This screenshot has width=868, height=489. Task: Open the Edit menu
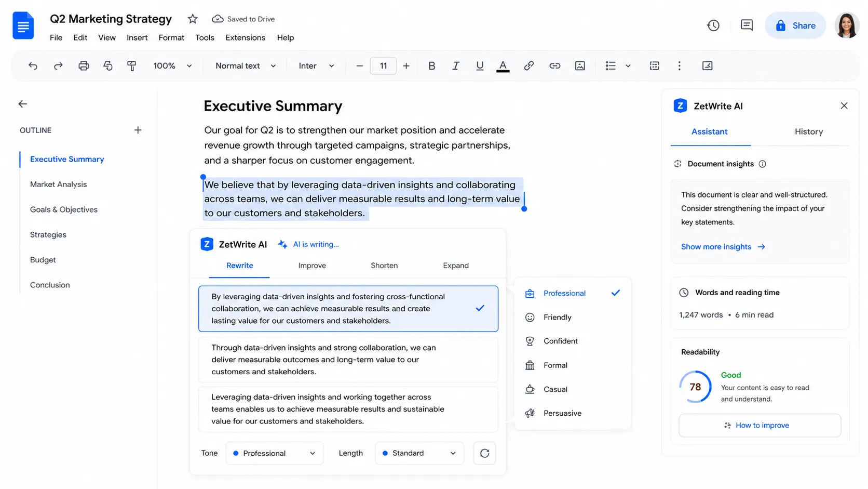pyautogui.click(x=80, y=37)
